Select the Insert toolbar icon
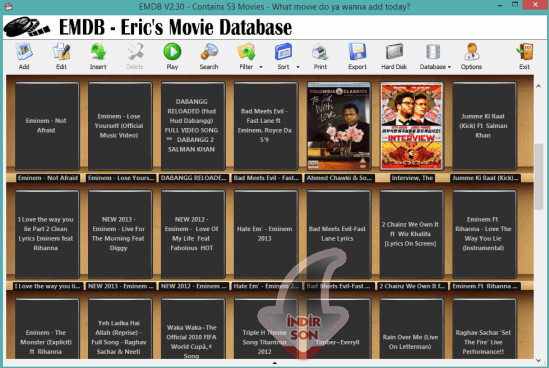The height and width of the screenshot is (368, 549). (x=98, y=52)
